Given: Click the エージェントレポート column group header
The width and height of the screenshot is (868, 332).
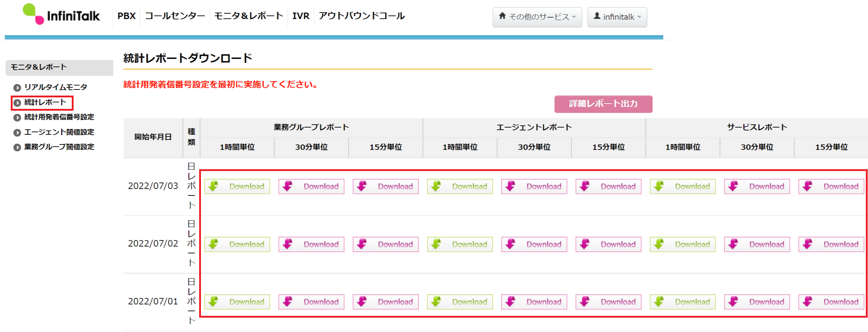Looking at the screenshot, I should click(x=534, y=127).
